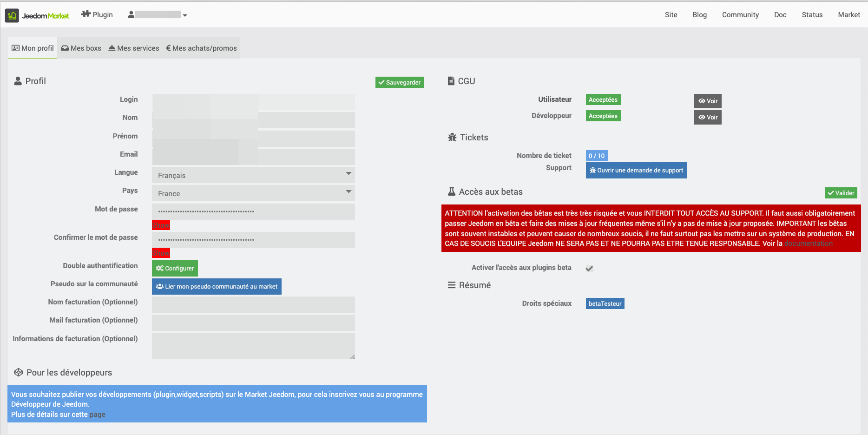The width and height of the screenshot is (868, 435).
Task: Click the Tickets bug icon
Action: pos(452,137)
